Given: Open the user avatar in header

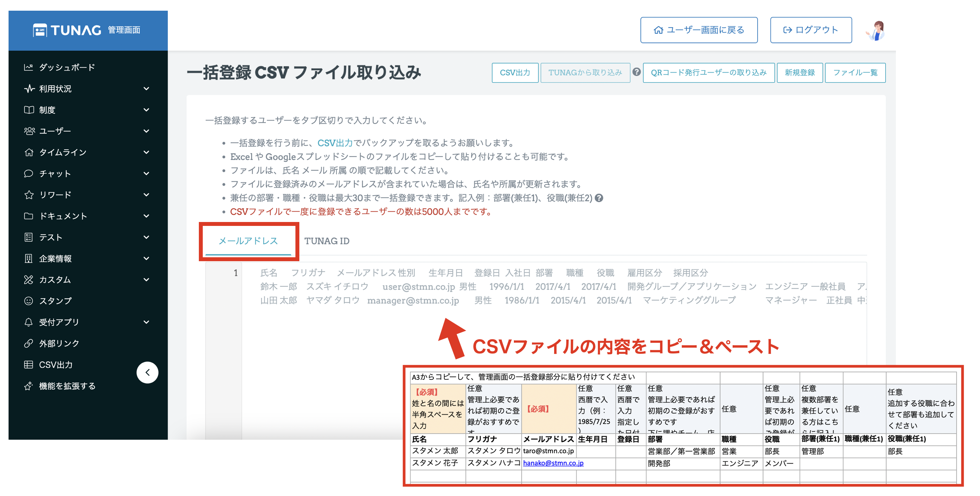Looking at the screenshot, I should [x=876, y=31].
